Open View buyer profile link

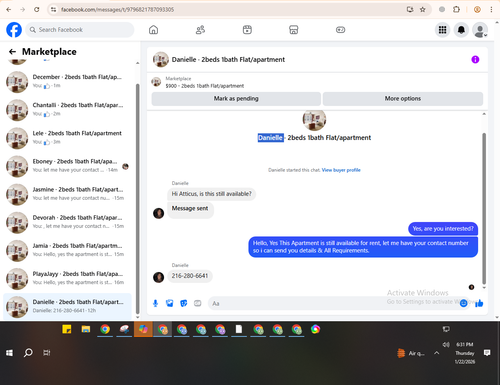pyautogui.click(x=341, y=170)
